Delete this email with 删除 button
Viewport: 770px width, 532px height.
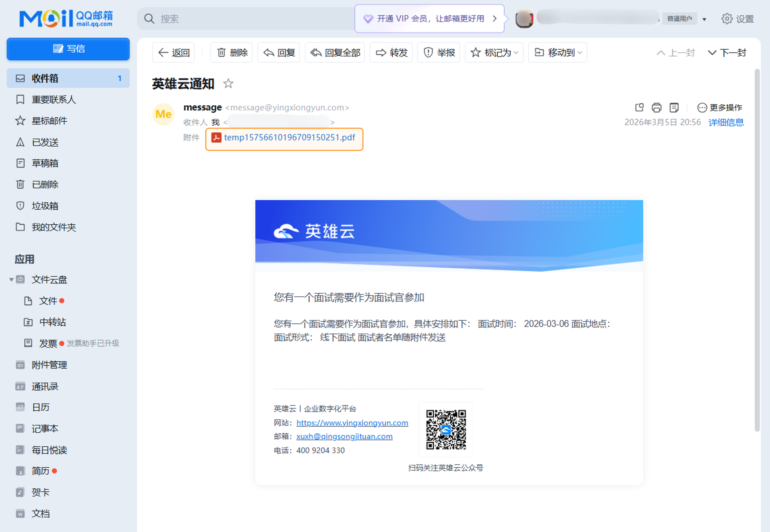click(232, 53)
